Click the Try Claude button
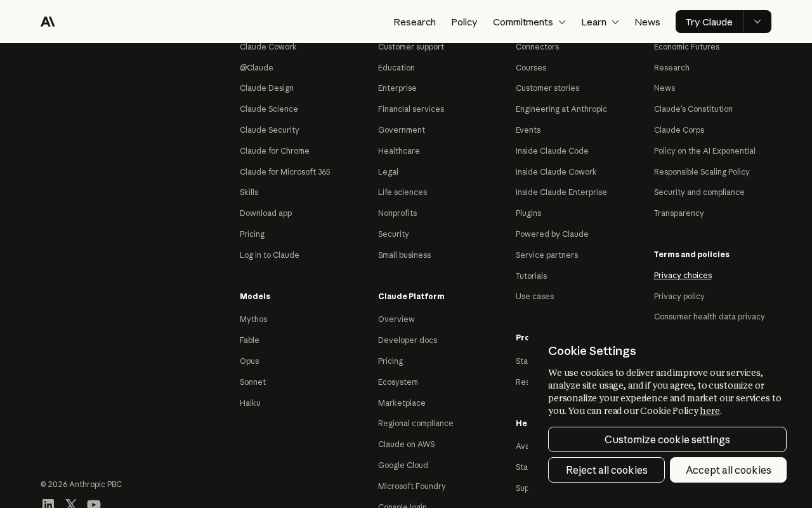 click(709, 22)
